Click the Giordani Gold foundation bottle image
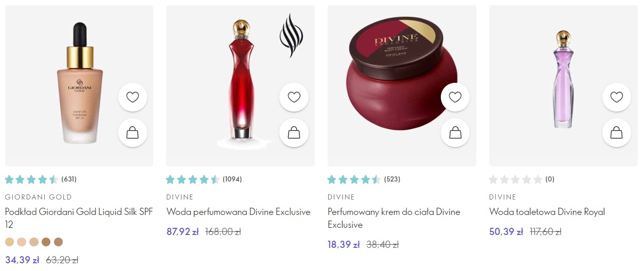This screenshot has height=271, width=644. tap(79, 83)
